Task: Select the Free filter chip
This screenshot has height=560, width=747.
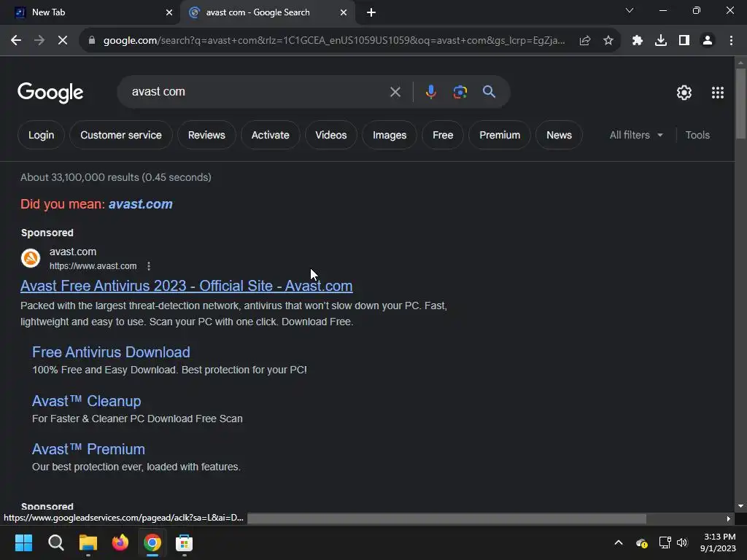Action: coord(443,135)
